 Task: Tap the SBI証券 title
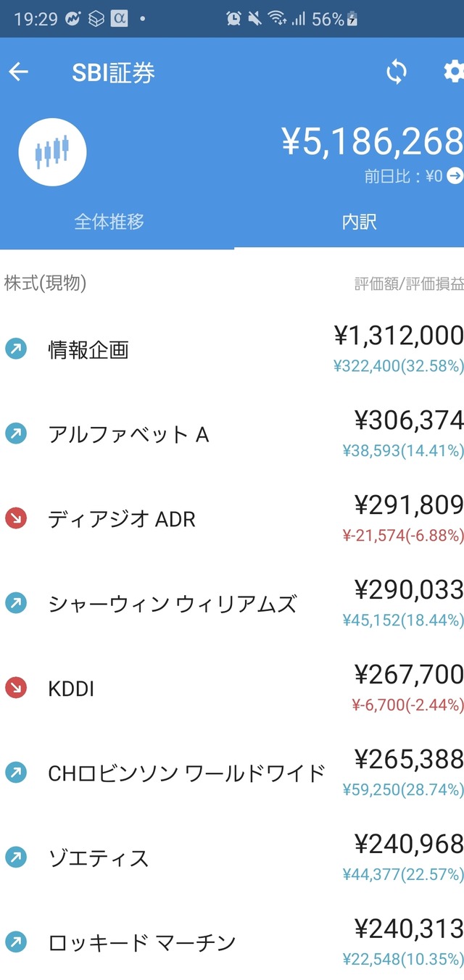[114, 72]
